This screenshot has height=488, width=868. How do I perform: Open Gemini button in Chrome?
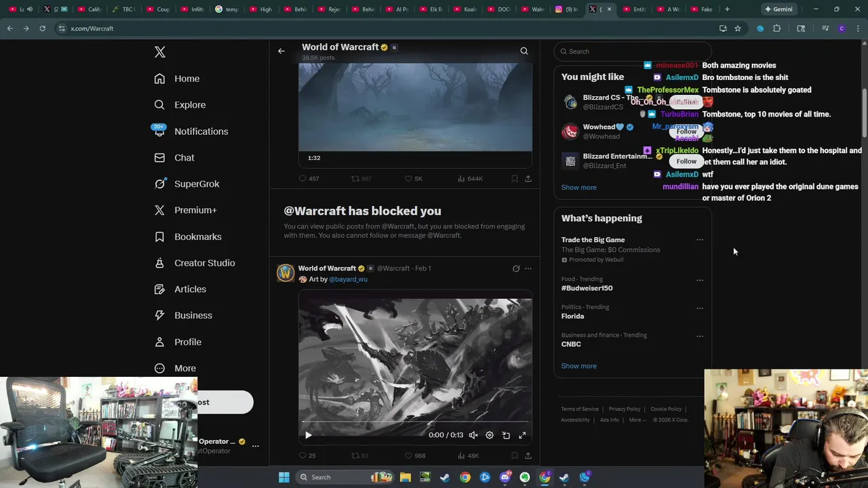pos(778,9)
